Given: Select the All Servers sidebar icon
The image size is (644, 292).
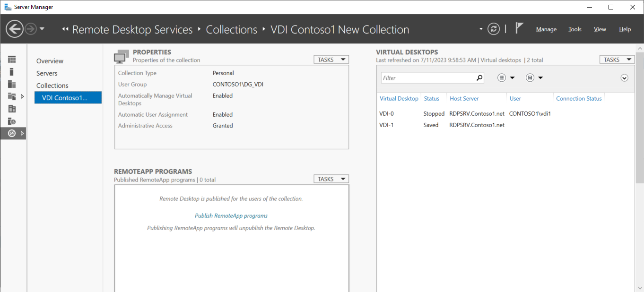Looking at the screenshot, I should pos(12,84).
